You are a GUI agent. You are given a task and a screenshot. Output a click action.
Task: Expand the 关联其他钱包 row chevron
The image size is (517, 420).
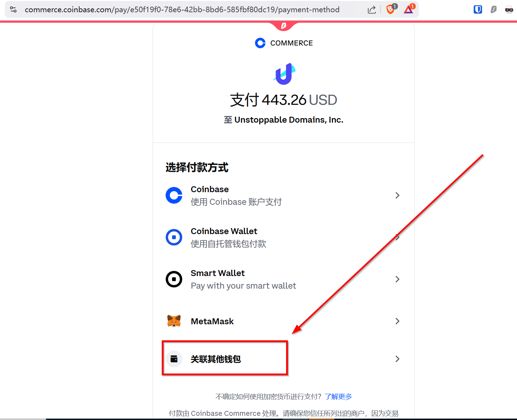pyautogui.click(x=397, y=359)
